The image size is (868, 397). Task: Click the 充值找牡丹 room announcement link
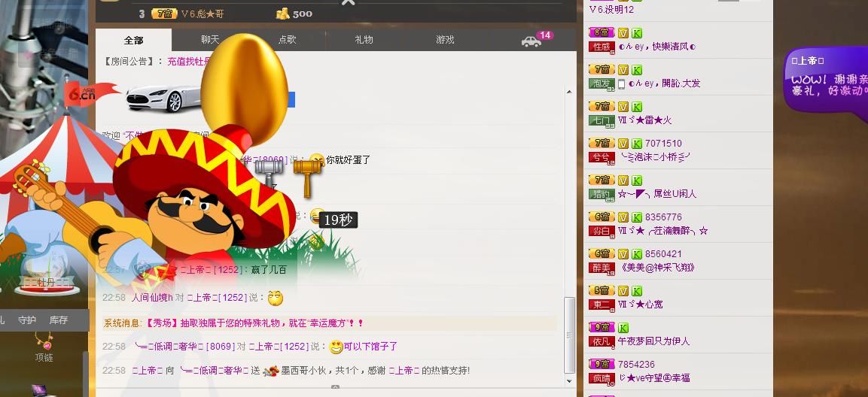(x=188, y=62)
